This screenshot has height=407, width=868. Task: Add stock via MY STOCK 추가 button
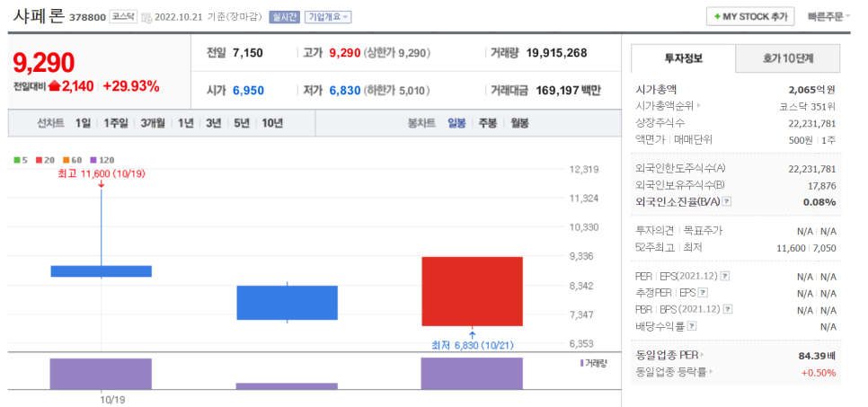(x=751, y=16)
